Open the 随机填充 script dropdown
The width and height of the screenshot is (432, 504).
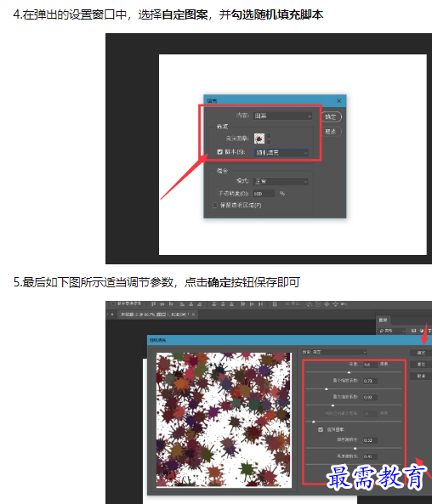coord(281,153)
